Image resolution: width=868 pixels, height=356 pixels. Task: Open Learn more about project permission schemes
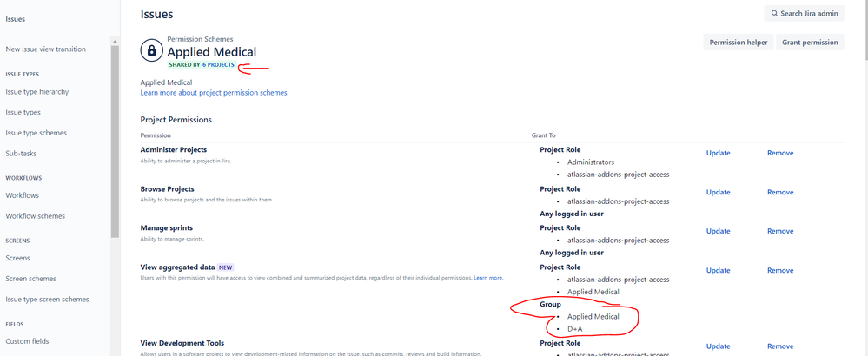[x=215, y=93]
